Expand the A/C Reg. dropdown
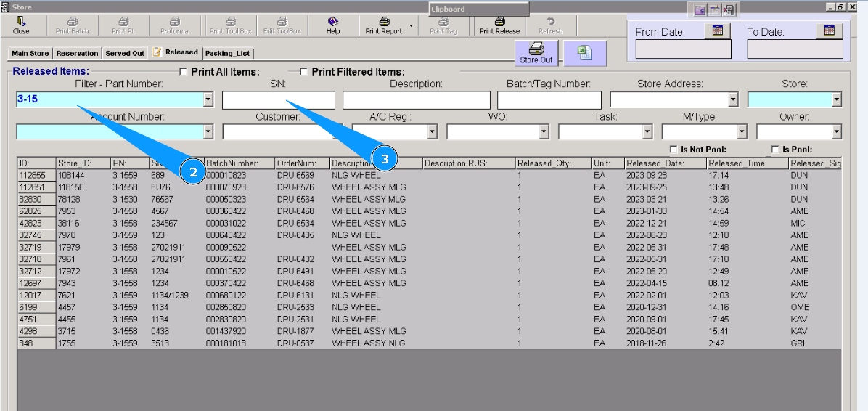The width and height of the screenshot is (868, 411). click(433, 132)
